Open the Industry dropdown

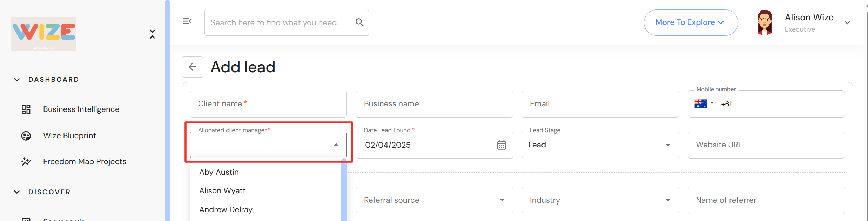click(600, 200)
